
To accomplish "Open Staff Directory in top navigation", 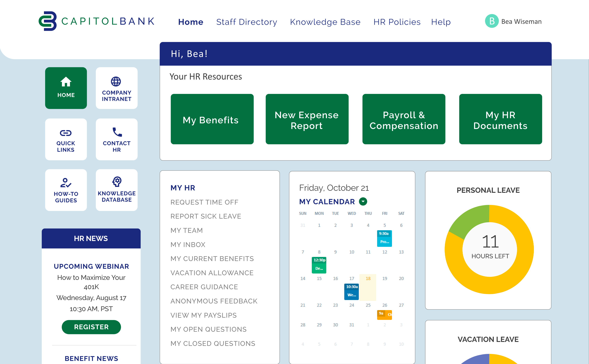I will pos(246,22).
